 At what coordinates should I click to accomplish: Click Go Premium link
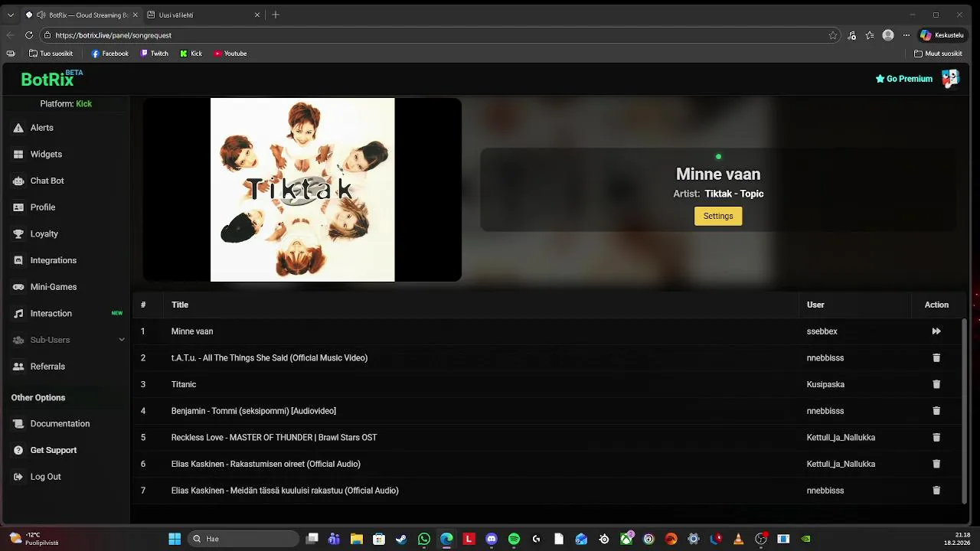[x=903, y=79]
